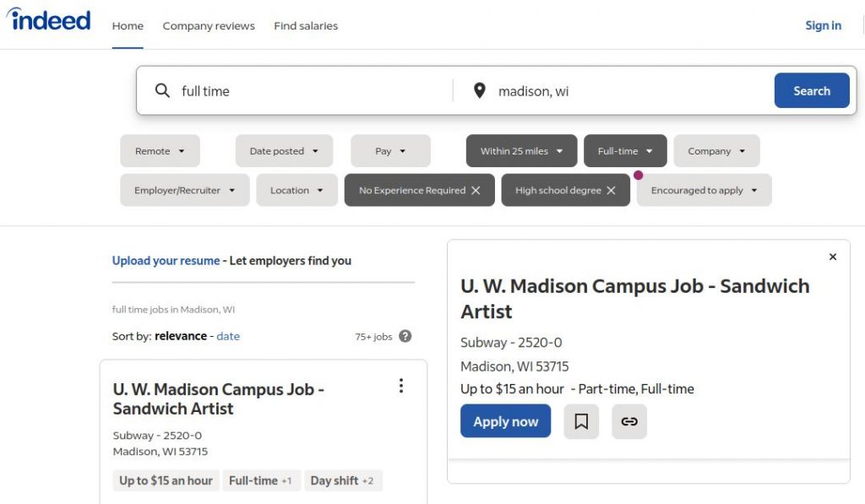Open the Date posted dropdown
The height and width of the screenshot is (504, 865).
coord(284,151)
